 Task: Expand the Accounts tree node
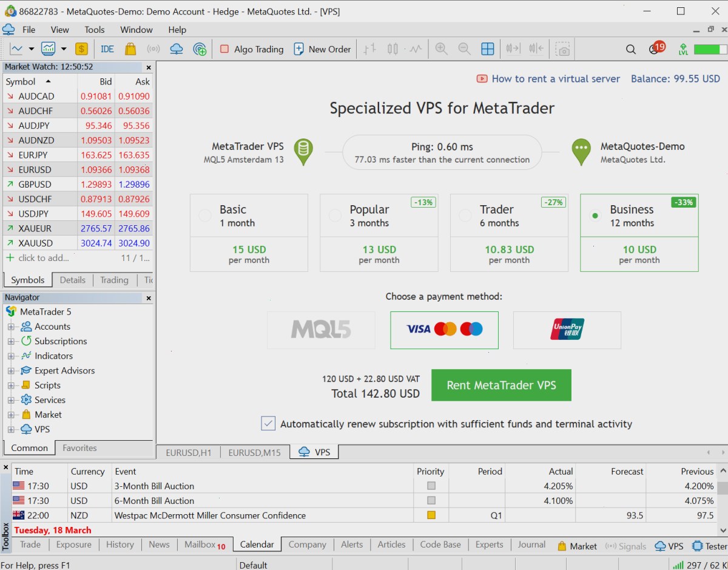[11, 327]
